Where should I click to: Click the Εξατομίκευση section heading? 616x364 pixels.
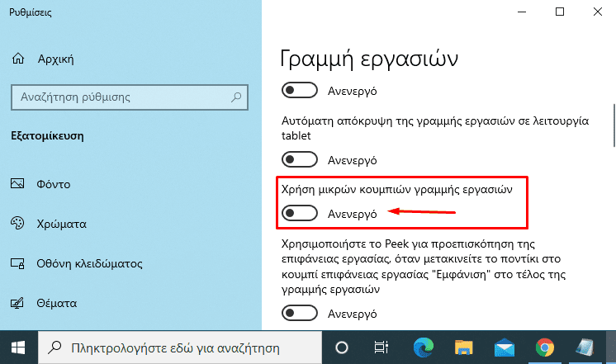click(x=47, y=136)
